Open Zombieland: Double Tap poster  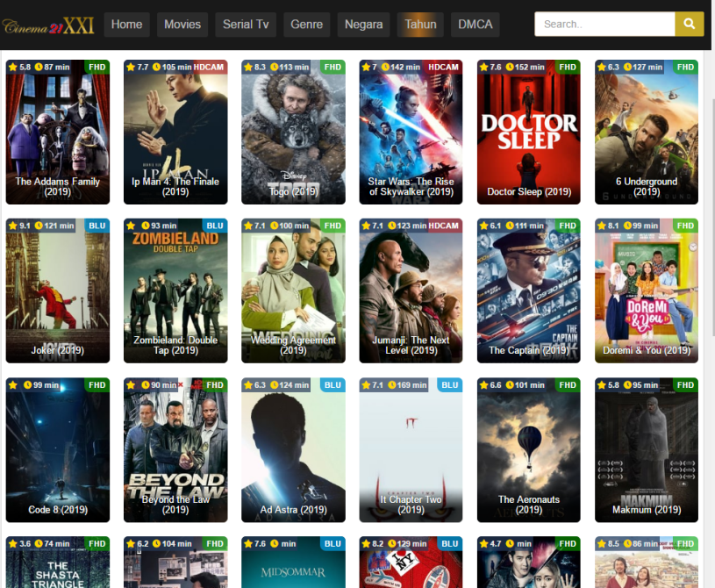(x=175, y=290)
